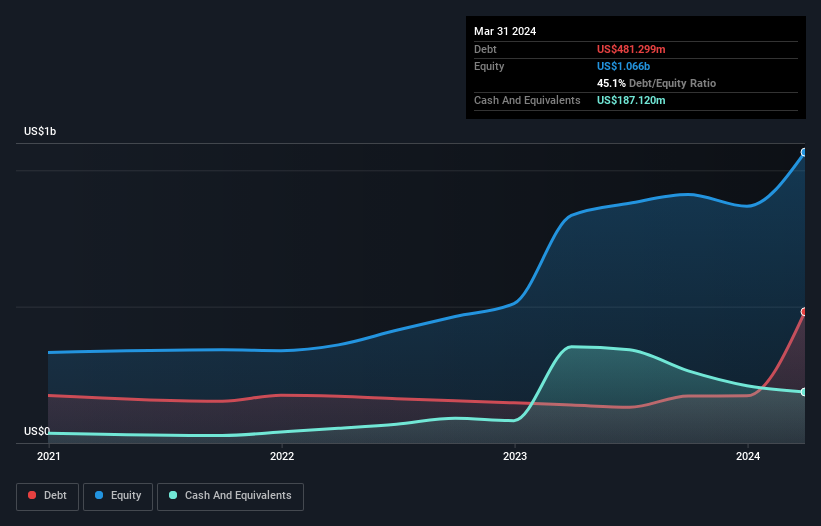Click the 2024 x-axis label
This screenshot has width=821, height=526.
(748, 456)
